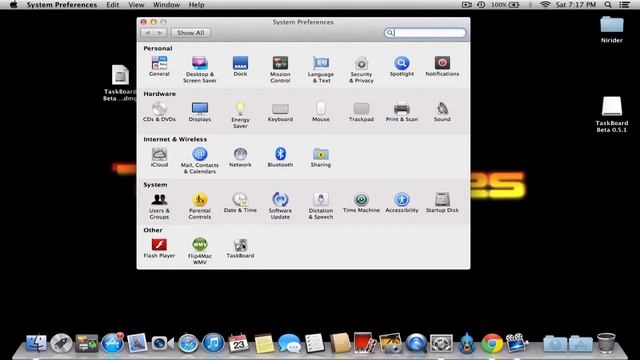
Task: Open the Network preference pane
Action: [240, 157]
